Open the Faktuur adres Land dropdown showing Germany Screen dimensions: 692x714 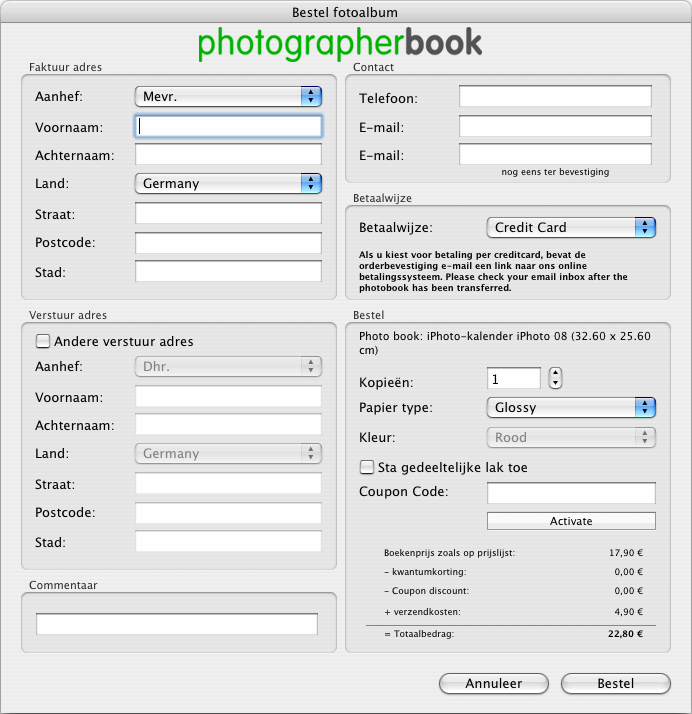point(228,184)
